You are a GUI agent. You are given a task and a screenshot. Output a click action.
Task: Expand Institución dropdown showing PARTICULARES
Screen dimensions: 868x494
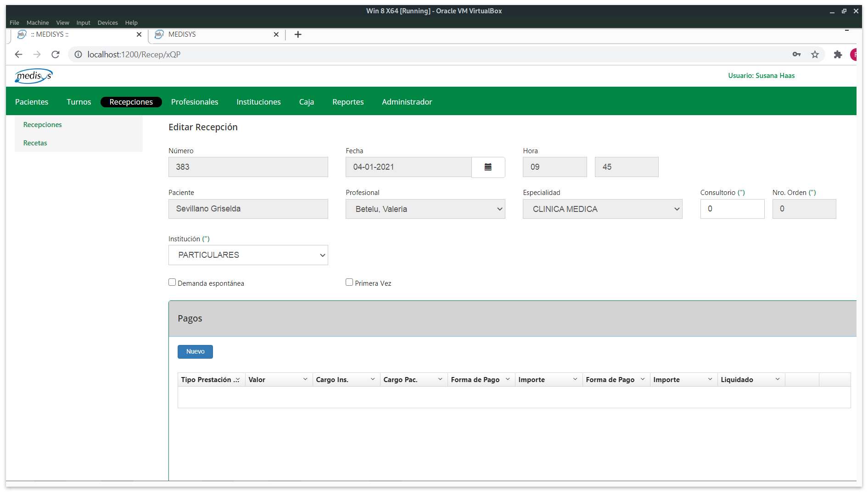(248, 255)
